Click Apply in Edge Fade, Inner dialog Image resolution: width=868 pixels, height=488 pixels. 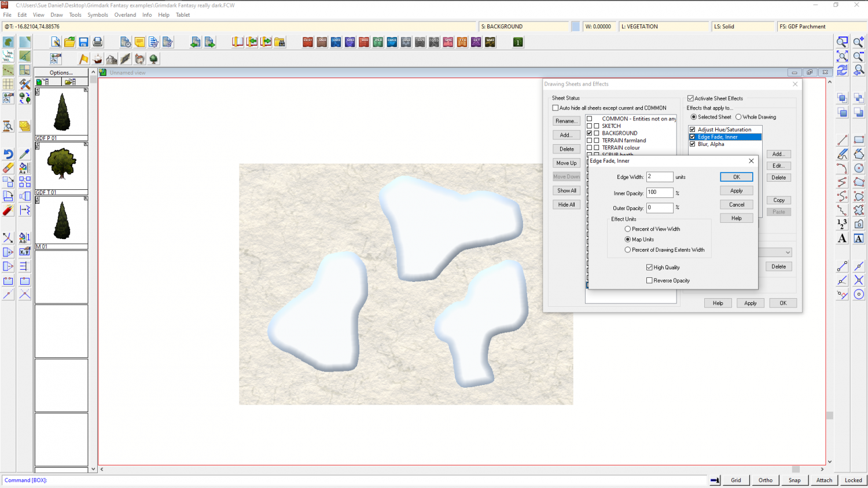pyautogui.click(x=737, y=190)
